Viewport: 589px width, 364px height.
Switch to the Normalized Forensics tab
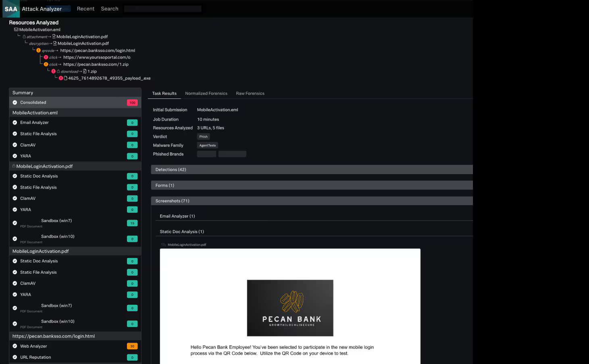click(x=206, y=93)
